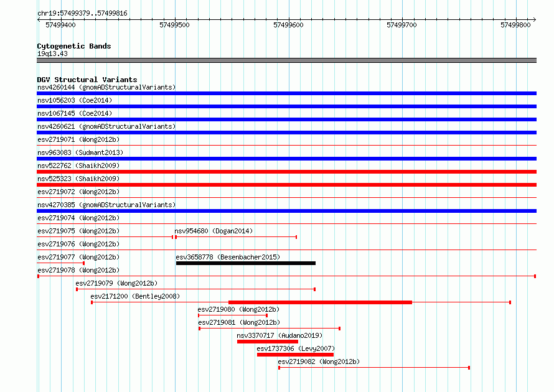Click esv2719077 (Wong2012b) label

coord(78,257)
